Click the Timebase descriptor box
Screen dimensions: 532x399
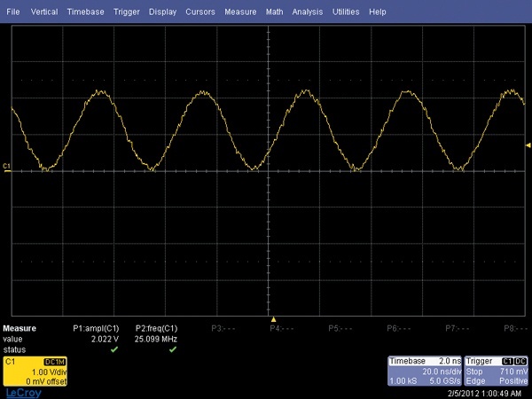(x=424, y=371)
